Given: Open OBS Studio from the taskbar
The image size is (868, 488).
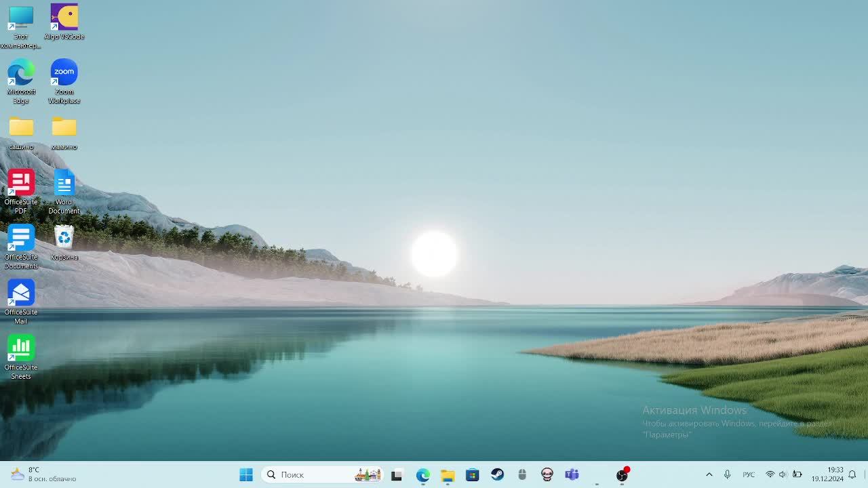Looking at the screenshot, I should tap(622, 475).
